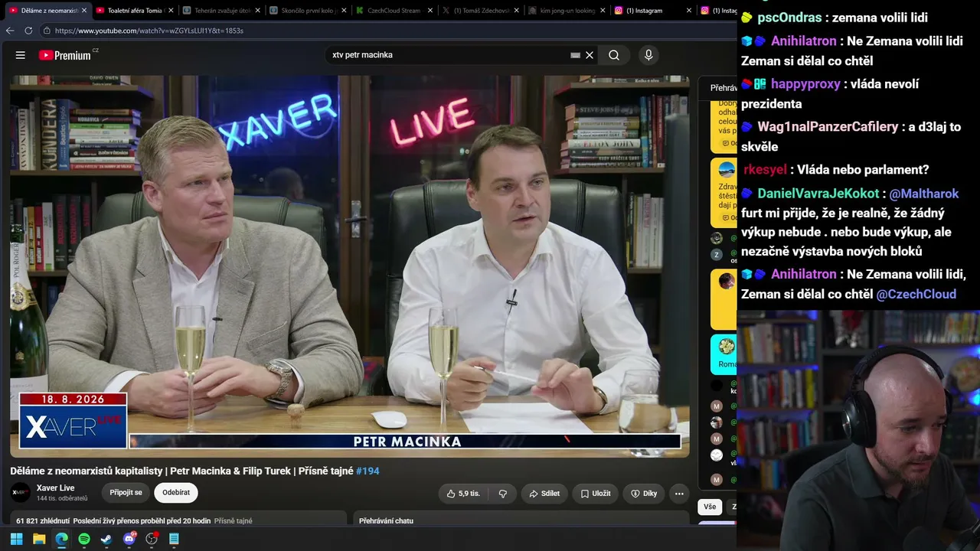Open the on-screen keyboard in the search box
This screenshot has height=551, width=980.
point(576,55)
